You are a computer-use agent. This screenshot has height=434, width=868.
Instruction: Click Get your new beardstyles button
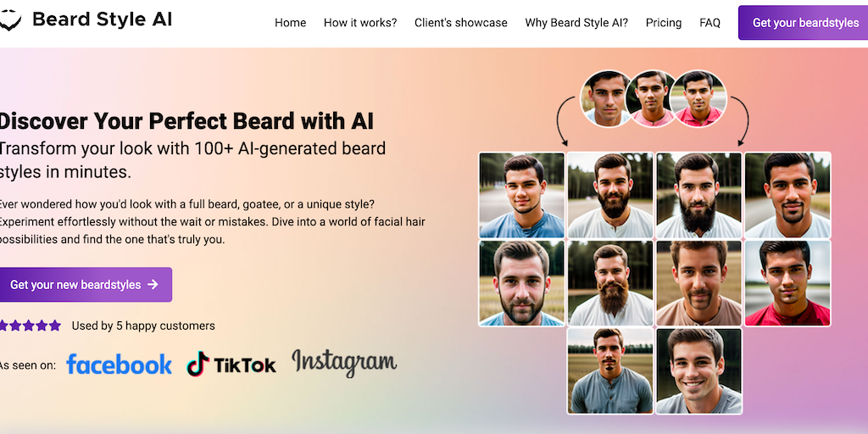coord(86,285)
